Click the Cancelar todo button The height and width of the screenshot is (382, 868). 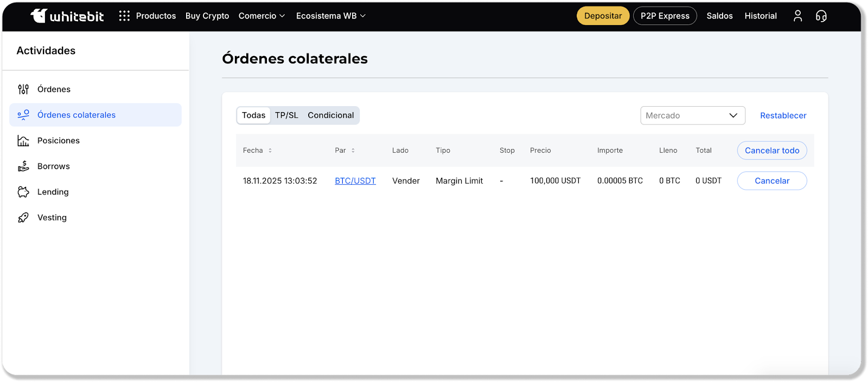771,151
